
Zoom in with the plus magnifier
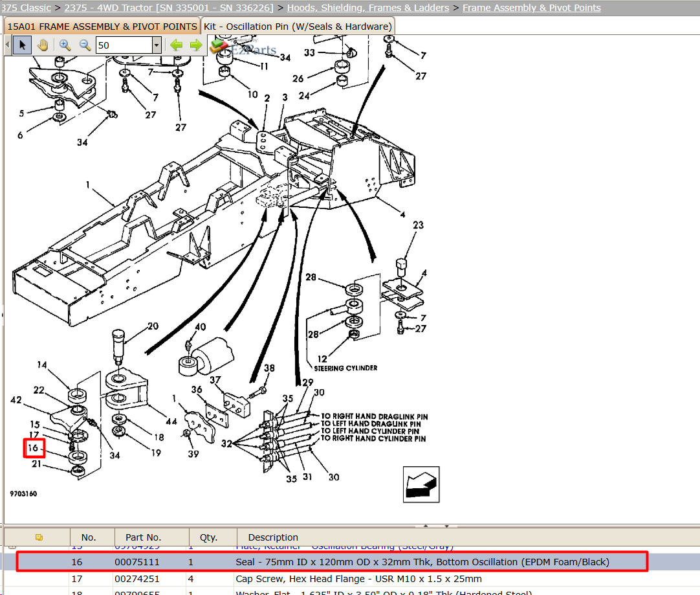point(65,45)
